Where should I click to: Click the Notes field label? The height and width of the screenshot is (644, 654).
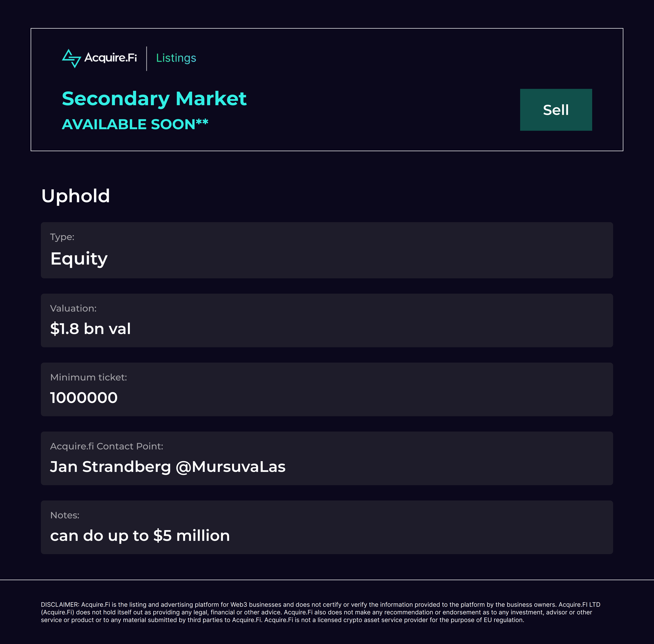click(x=65, y=515)
